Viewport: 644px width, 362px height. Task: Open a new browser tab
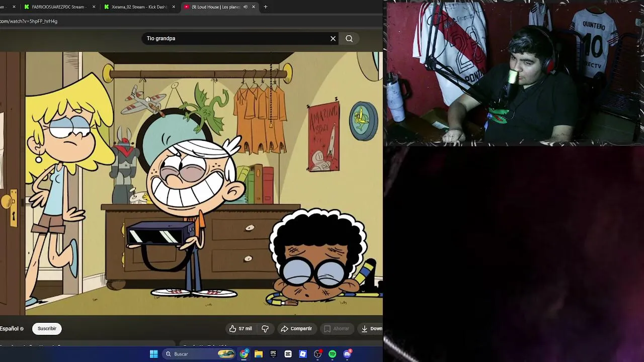click(266, 7)
